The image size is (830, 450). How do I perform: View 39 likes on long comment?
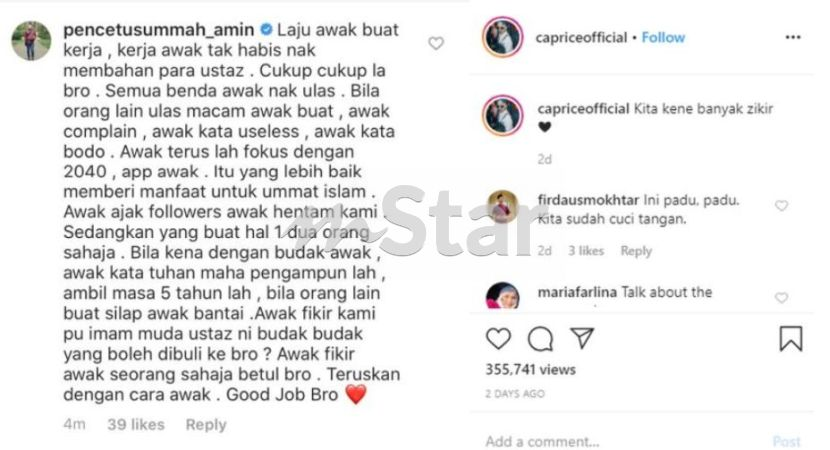pos(136,425)
